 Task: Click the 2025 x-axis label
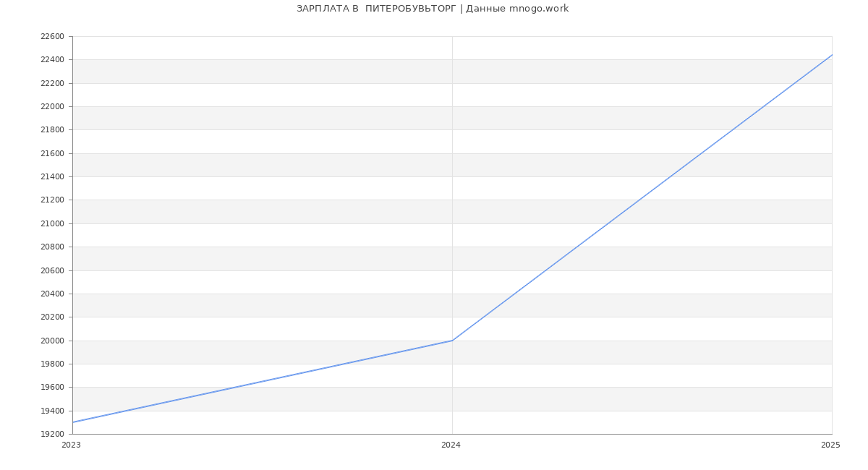coord(830,445)
